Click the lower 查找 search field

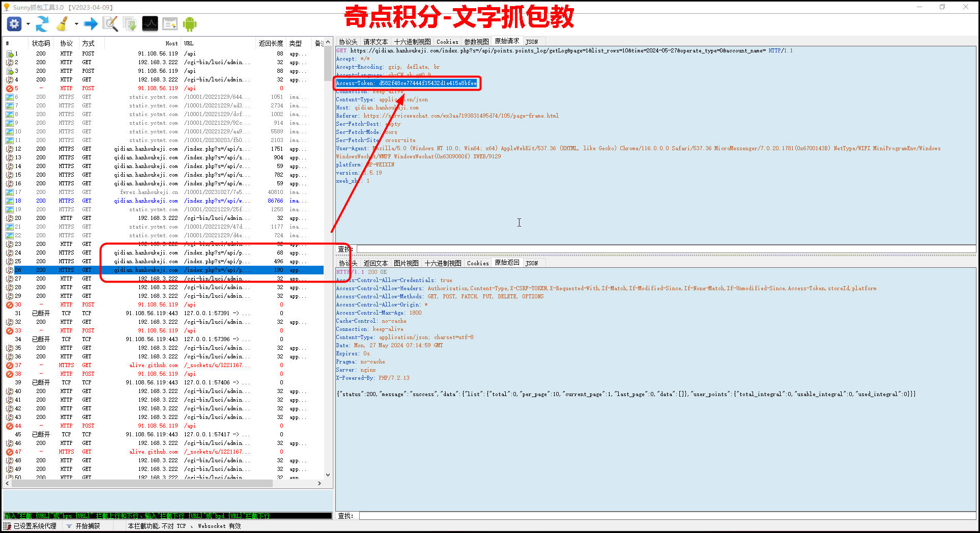click(668, 516)
